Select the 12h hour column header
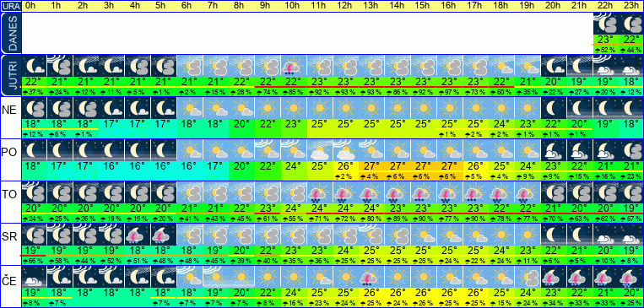 (x=345, y=6)
